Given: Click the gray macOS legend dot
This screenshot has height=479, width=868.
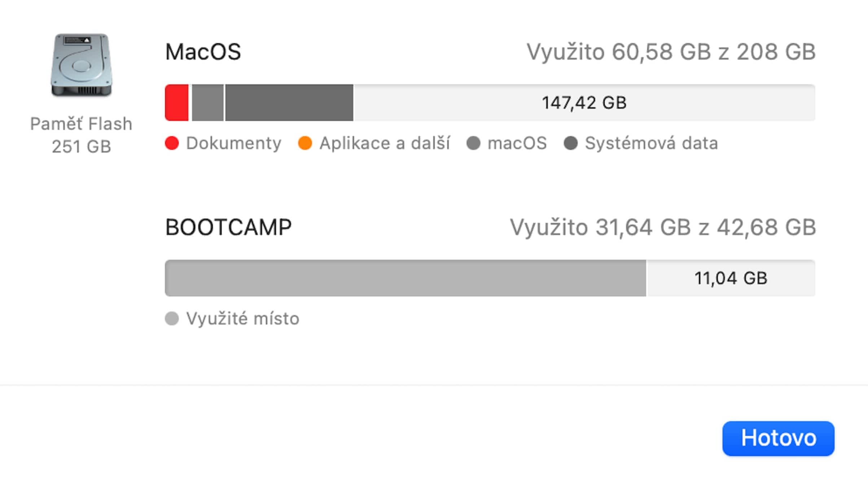Looking at the screenshot, I should tap(473, 143).
